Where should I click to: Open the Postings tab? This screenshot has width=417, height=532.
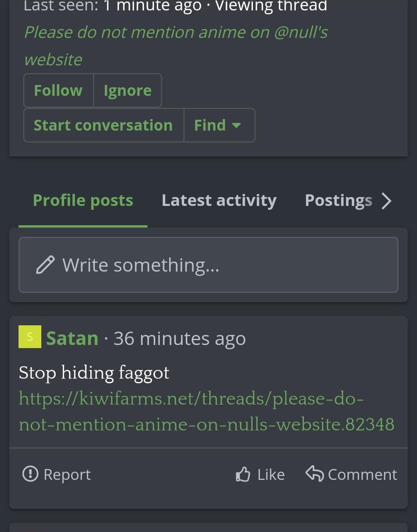pyautogui.click(x=339, y=200)
